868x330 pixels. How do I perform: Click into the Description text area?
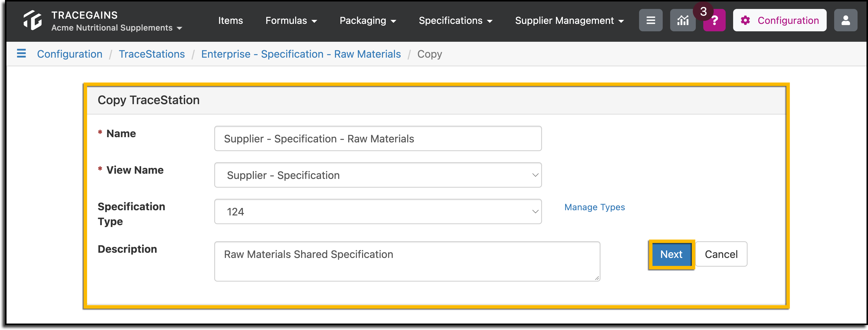pyautogui.click(x=407, y=261)
